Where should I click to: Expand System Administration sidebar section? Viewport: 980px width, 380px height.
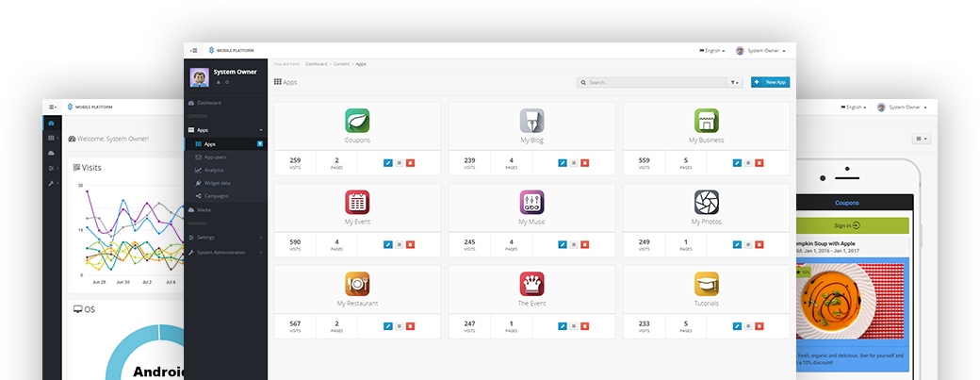coord(225,253)
